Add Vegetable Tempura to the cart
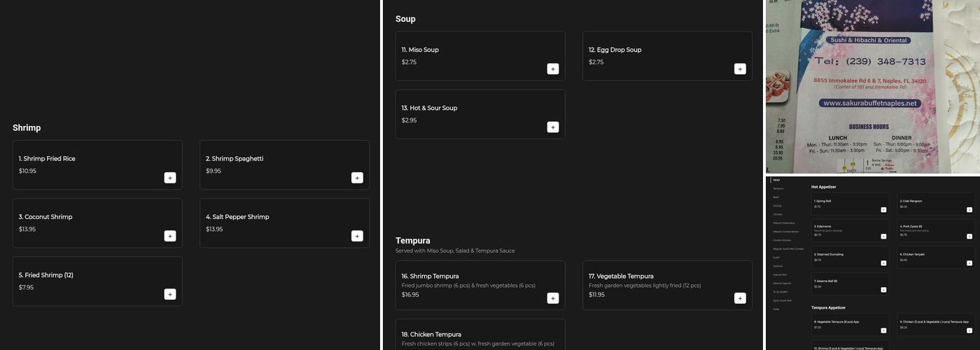This screenshot has height=350, width=980. point(740,298)
